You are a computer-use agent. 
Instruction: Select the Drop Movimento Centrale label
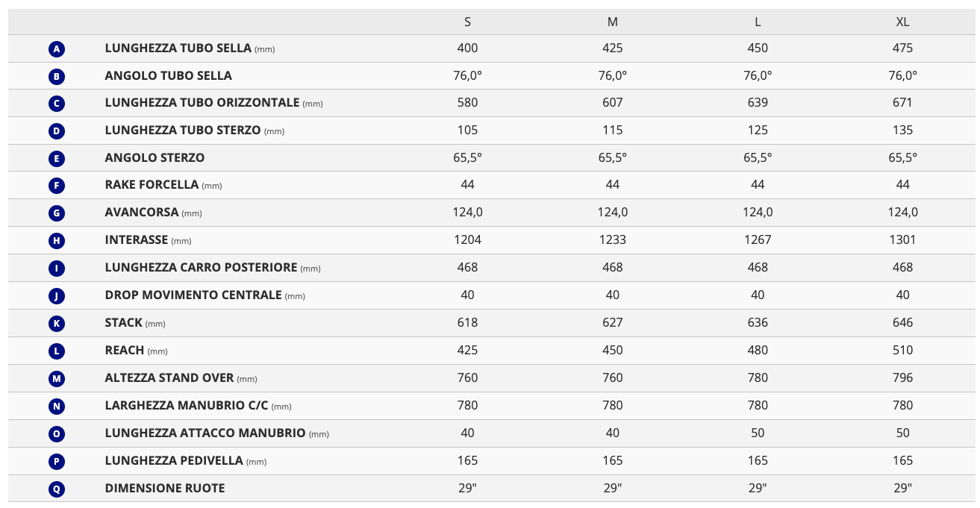tap(193, 295)
